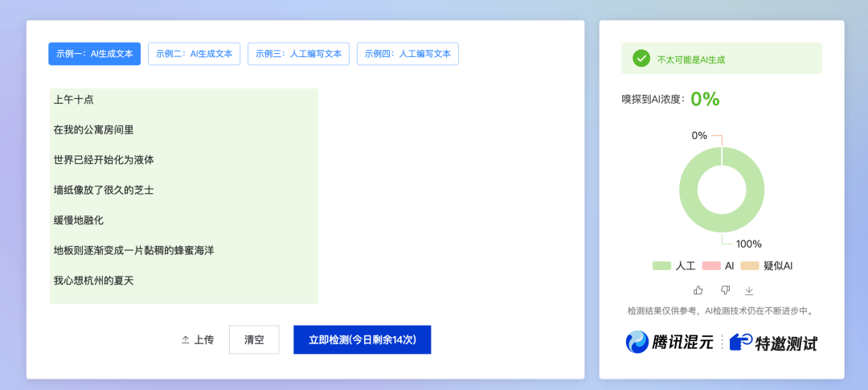Image resolution: width=868 pixels, height=390 pixels.
Task: Toggle the AI pink legend swatch
Action: click(710, 266)
